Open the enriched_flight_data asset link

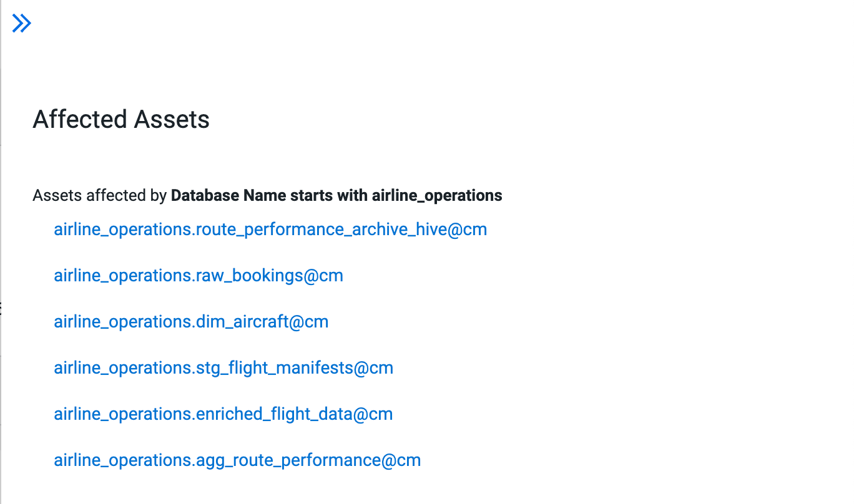coord(223,414)
